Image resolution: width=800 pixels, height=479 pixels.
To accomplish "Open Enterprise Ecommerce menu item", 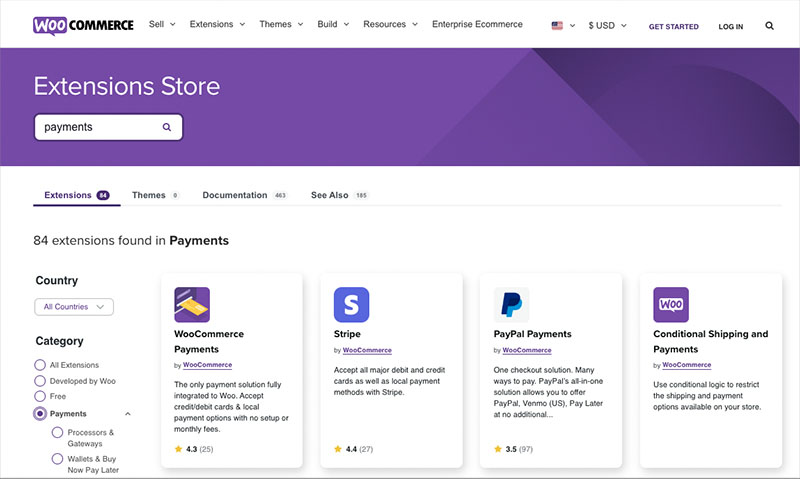I will click(x=477, y=24).
